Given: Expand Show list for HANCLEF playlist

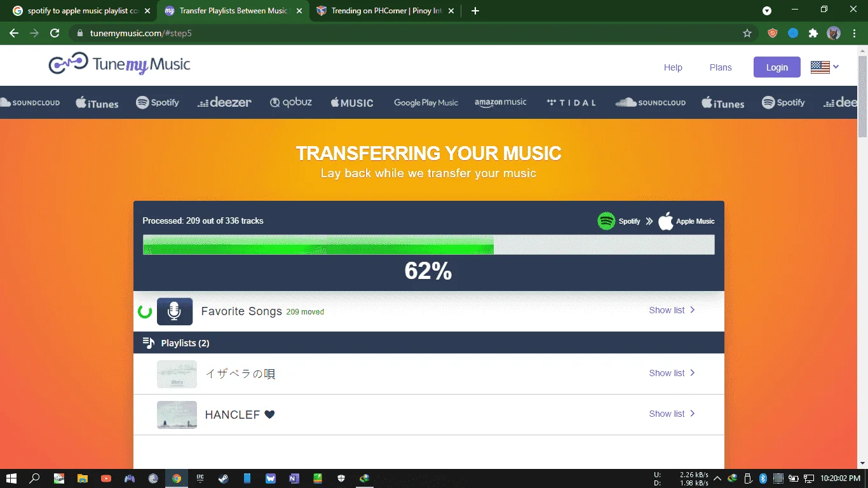Looking at the screenshot, I should pyautogui.click(x=672, y=414).
